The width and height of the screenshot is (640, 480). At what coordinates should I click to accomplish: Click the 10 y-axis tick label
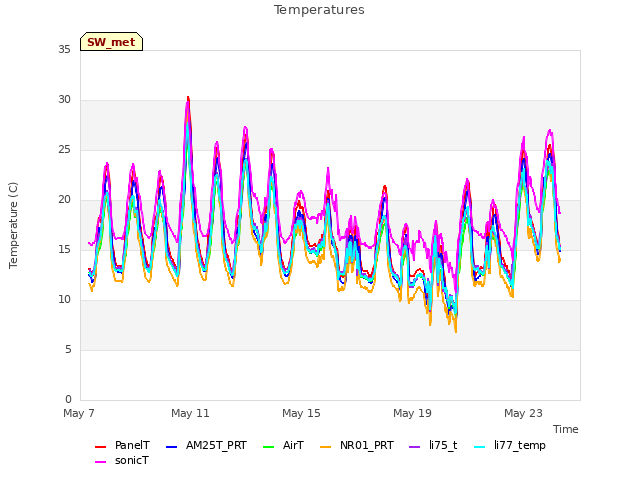(x=64, y=300)
